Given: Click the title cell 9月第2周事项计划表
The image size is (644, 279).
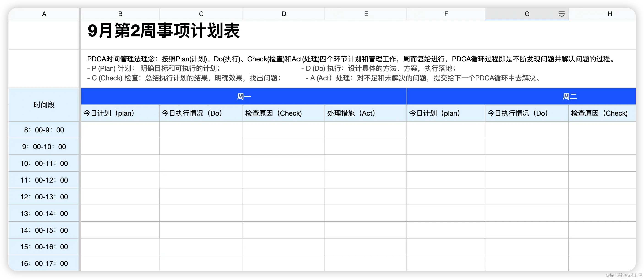Looking at the screenshot, I should (x=164, y=31).
